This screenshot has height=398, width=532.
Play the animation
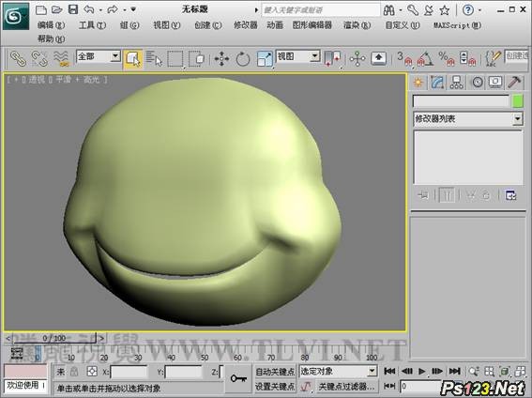[x=421, y=371]
